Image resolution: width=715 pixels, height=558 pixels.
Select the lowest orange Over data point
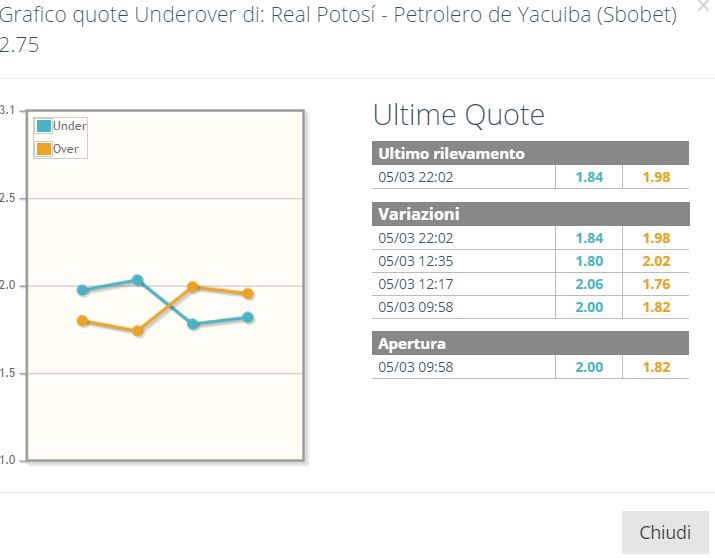[x=138, y=331]
